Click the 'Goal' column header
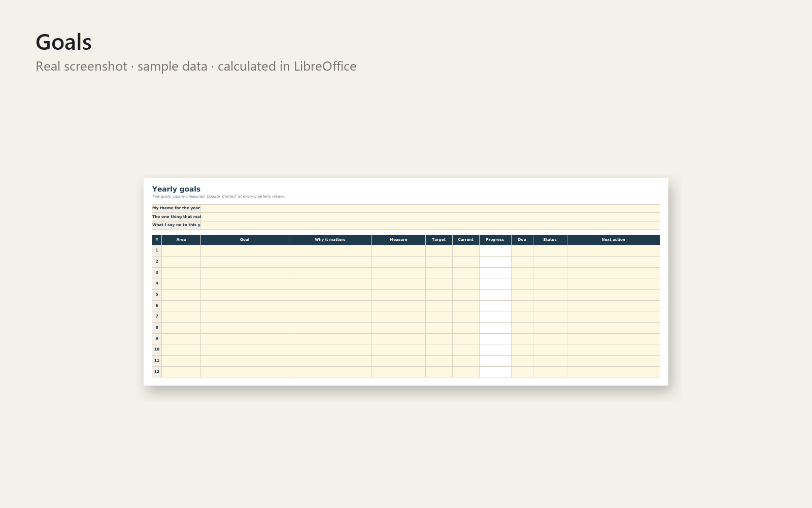The image size is (812, 508). coord(245,240)
